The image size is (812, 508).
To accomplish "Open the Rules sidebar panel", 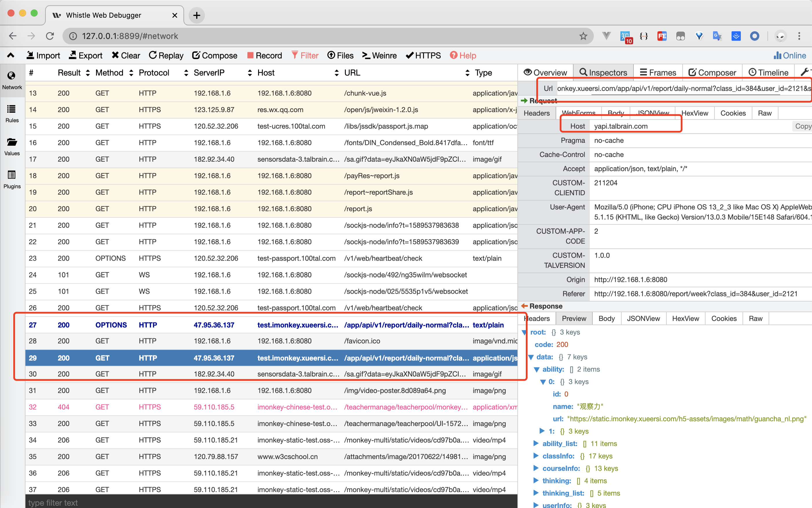I will 12,114.
